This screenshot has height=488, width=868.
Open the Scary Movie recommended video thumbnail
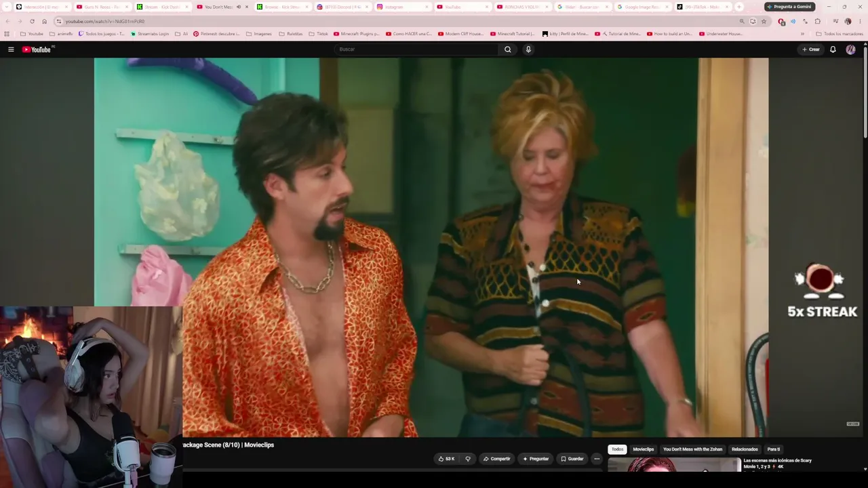pos(674,465)
